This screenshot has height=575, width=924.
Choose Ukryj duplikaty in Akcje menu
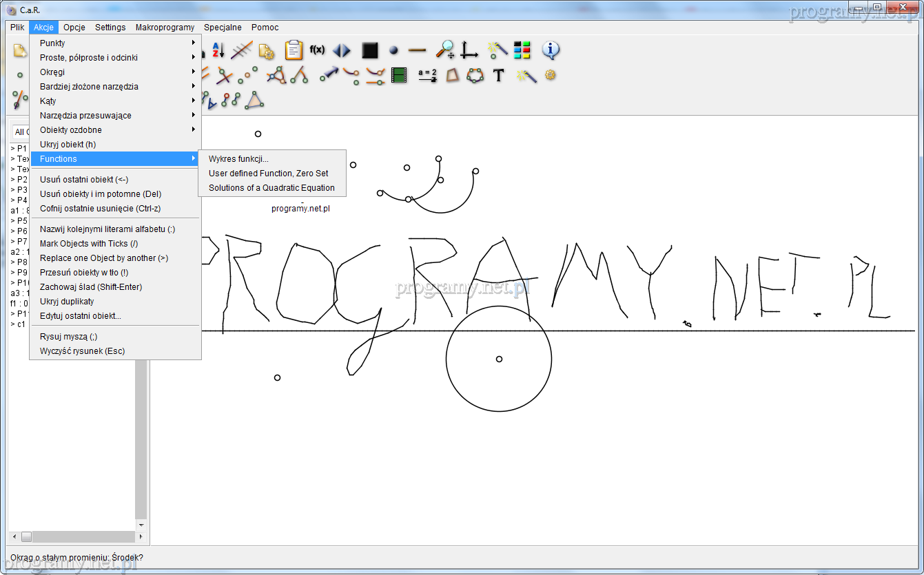coord(67,302)
